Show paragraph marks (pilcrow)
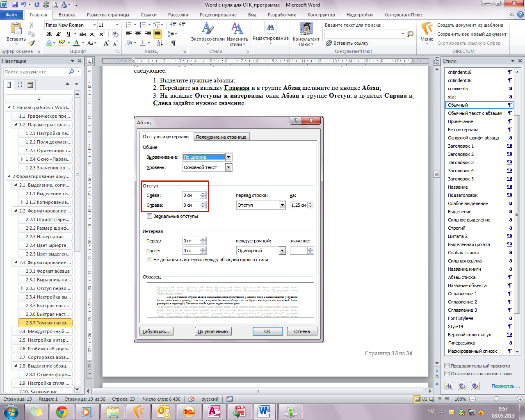The height and width of the screenshot is (420, 525). 173,43
